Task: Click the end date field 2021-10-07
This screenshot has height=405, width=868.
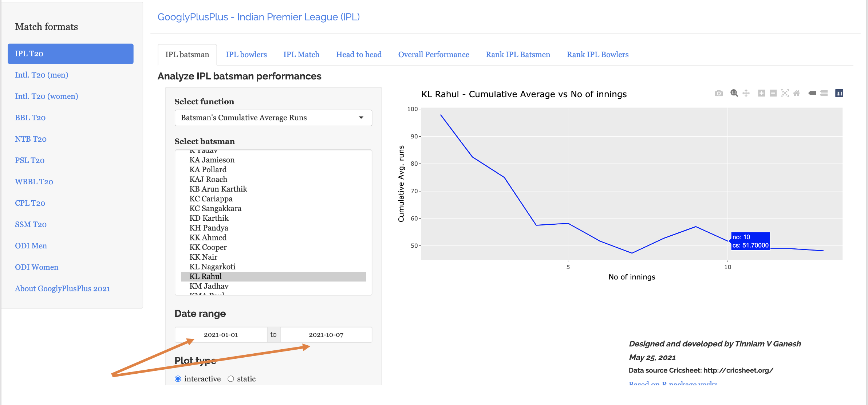Action: [x=326, y=335]
